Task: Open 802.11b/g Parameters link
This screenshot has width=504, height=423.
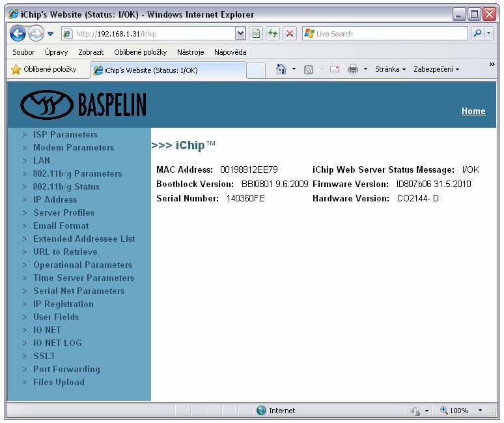Action: coord(77,174)
